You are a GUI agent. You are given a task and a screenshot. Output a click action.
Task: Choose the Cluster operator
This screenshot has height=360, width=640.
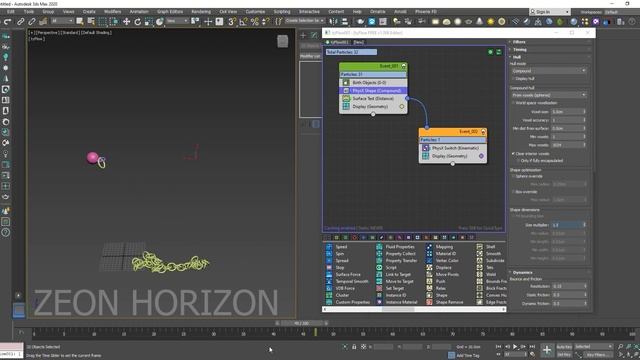point(338,296)
